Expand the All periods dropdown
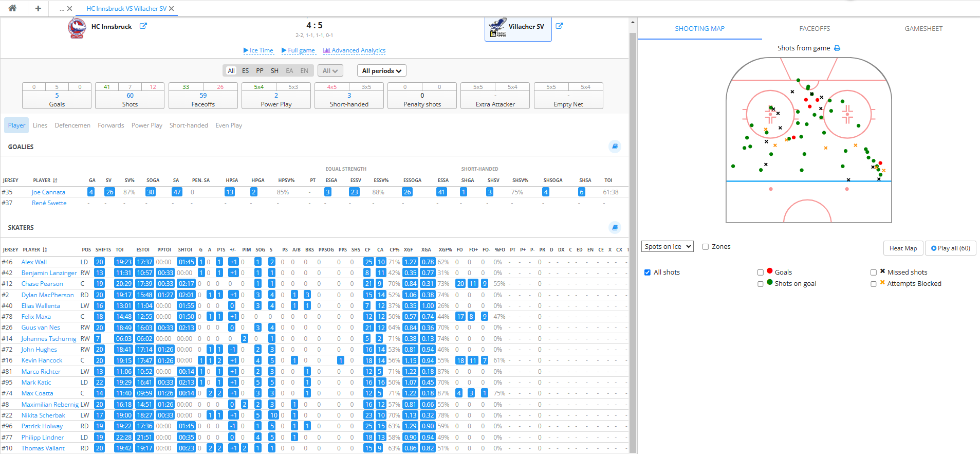This screenshot has height=454, width=980. (x=381, y=71)
